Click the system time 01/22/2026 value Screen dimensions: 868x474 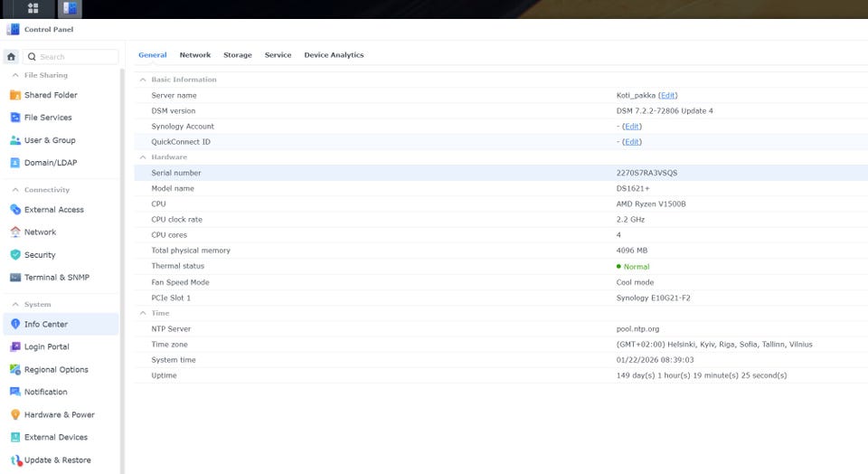pos(655,360)
